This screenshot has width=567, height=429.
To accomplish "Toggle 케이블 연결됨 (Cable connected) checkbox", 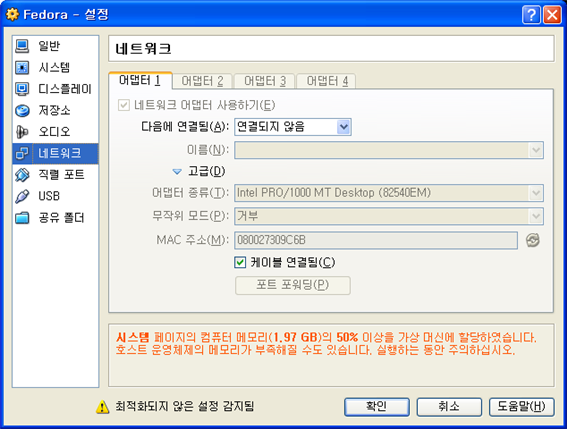I will (x=240, y=262).
